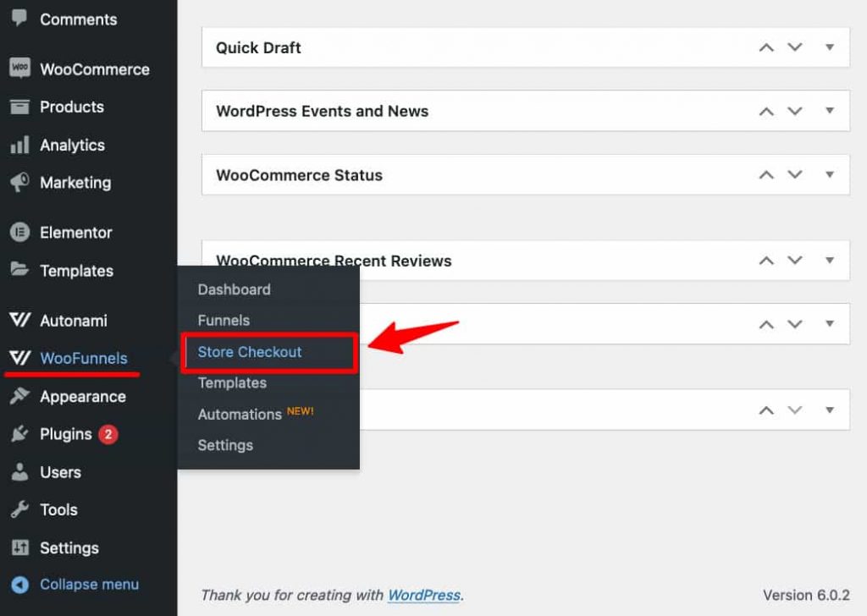Open the Autonami menu

click(x=73, y=321)
